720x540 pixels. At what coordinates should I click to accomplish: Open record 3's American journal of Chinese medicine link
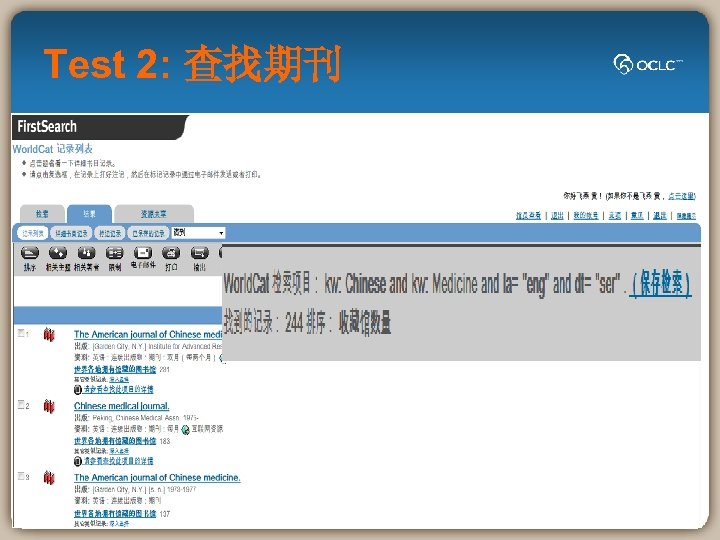(x=157, y=478)
